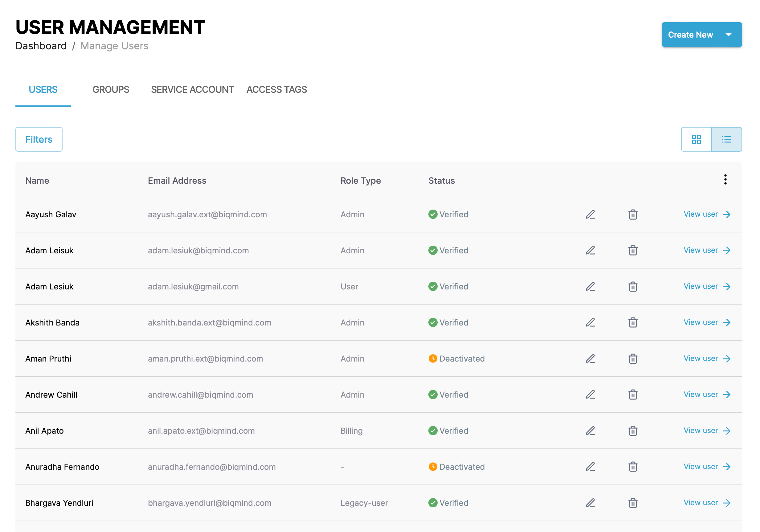Click orange Deactivated icon for Aman Pruthi
This screenshot has height=532, width=760.
pos(433,358)
